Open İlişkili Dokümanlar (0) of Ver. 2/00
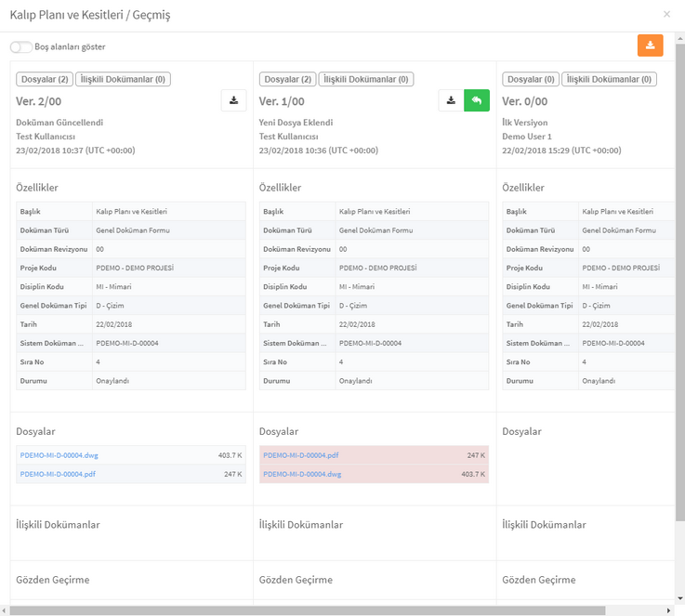The height and width of the screenshot is (616, 685). [123, 79]
